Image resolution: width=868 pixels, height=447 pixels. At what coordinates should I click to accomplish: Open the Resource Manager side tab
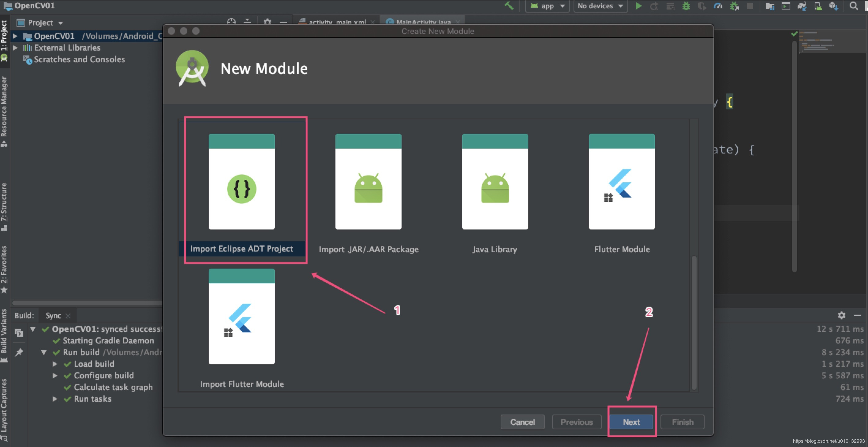click(4, 111)
